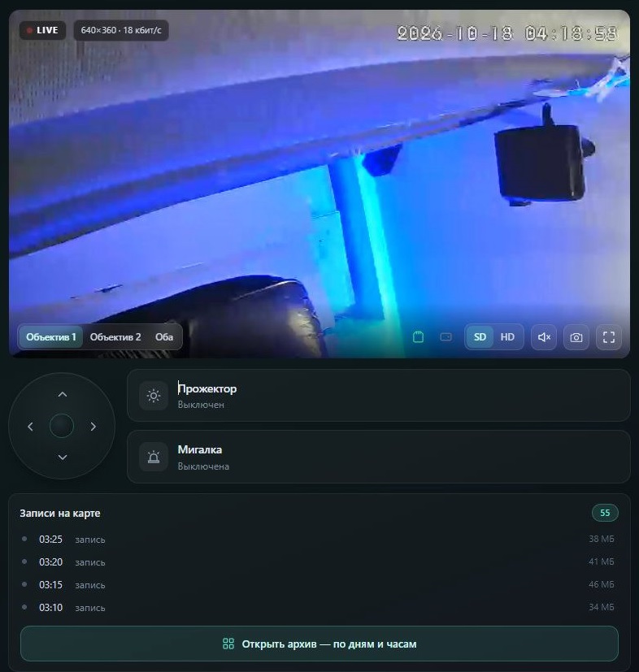Click the Прожектор sun icon
The width and height of the screenshot is (639, 672).
pyautogui.click(x=154, y=396)
